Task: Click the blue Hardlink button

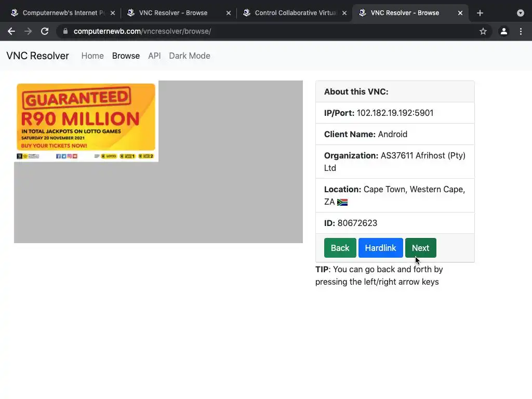Action: tap(381, 248)
